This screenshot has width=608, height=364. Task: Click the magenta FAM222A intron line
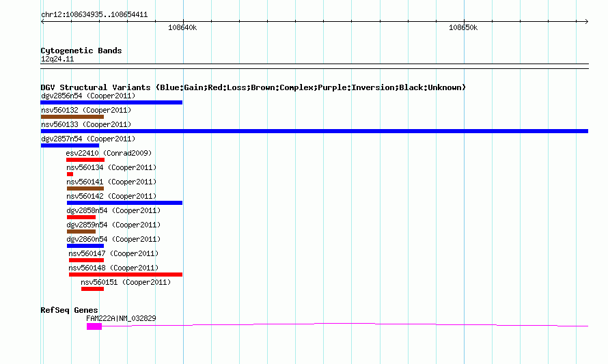345,324
